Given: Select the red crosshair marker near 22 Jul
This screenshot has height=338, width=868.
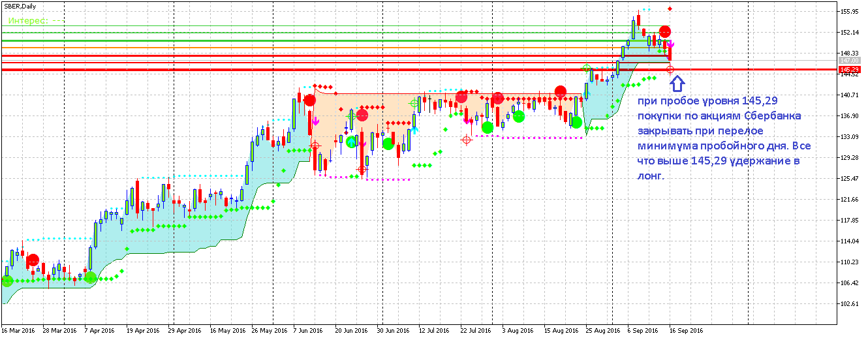Looking at the screenshot, I should pos(466,140).
